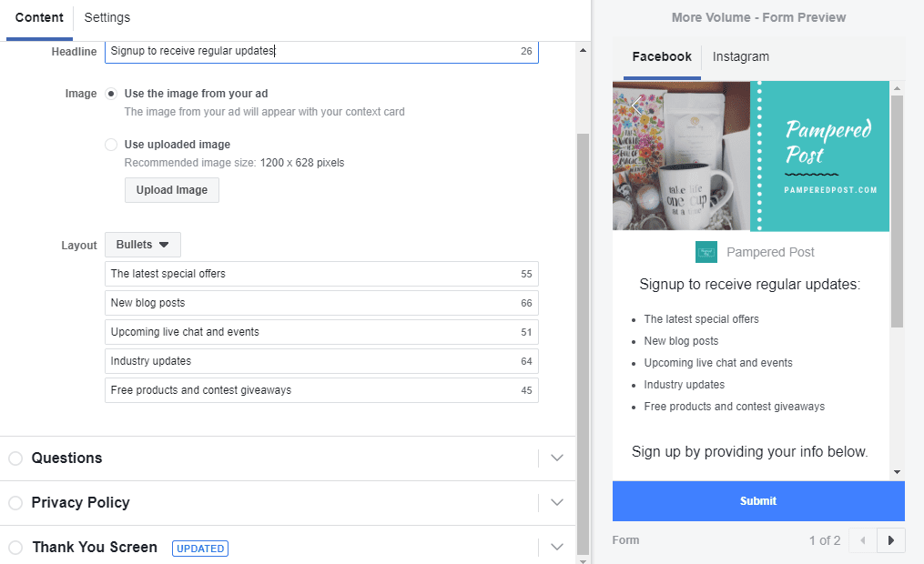Open the Bullets layout dropdown

coord(142,244)
